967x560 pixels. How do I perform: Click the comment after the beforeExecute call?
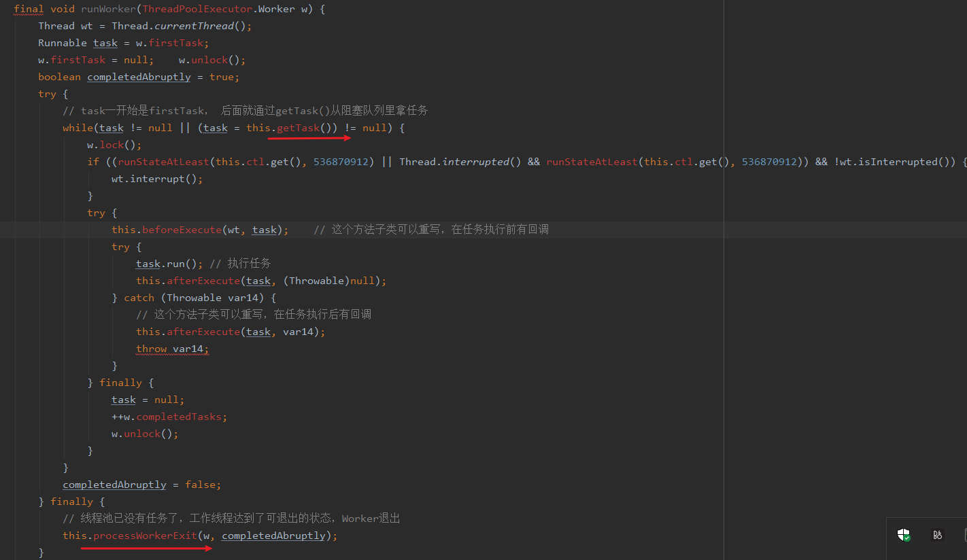[431, 230]
